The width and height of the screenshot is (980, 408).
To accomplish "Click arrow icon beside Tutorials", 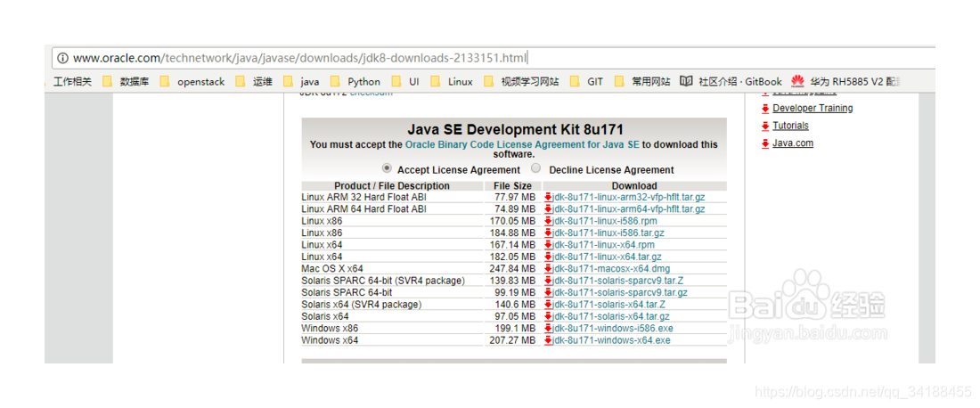I will (x=765, y=126).
